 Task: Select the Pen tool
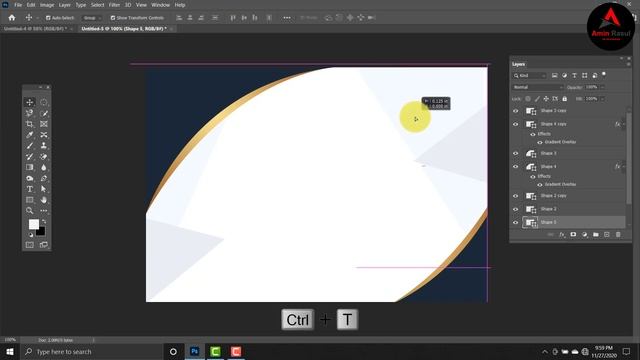tap(44, 178)
